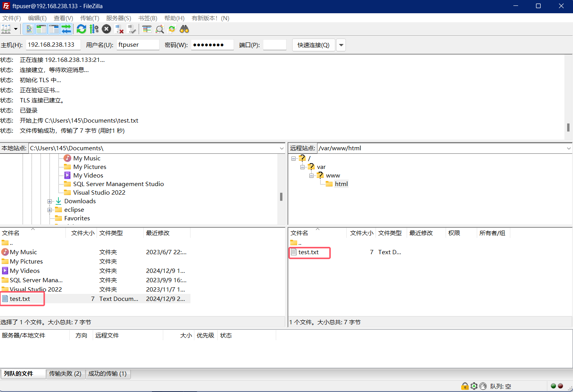573x392 pixels.
Task: Click the process queue icon
Action: click(x=94, y=29)
